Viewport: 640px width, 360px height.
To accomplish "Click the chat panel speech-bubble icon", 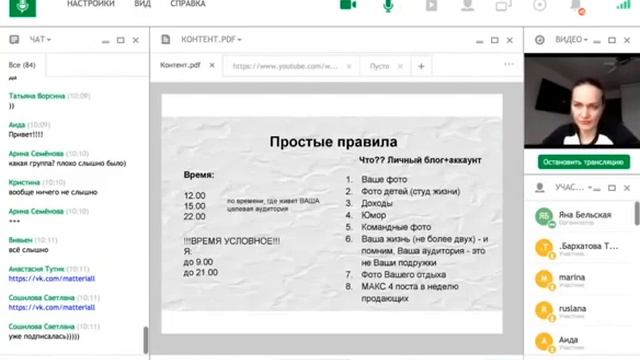I will (14, 40).
